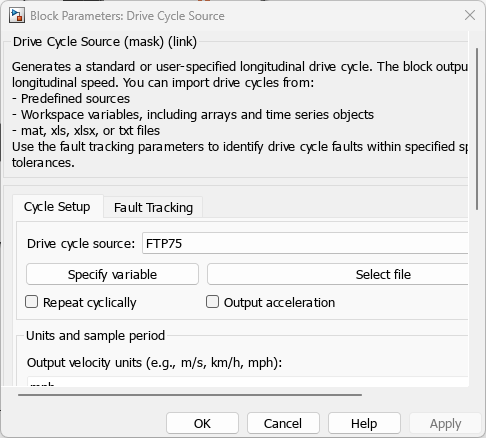
Task: Click the Block Parameters title bar text
Action: point(127,16)
